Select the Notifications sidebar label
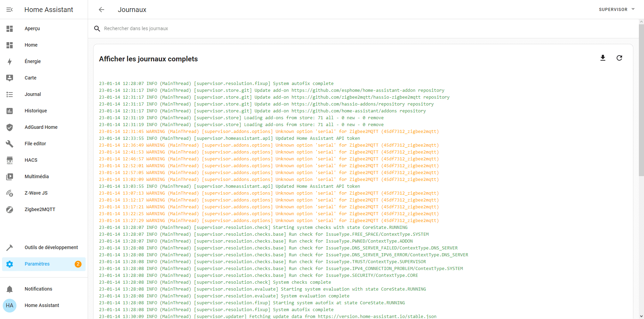 pyautogui.click(x=38, y=289)
